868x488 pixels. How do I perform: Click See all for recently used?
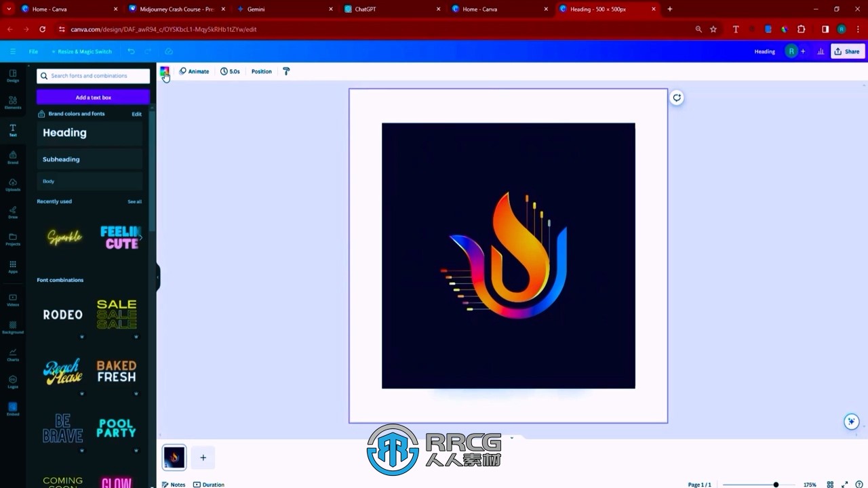(135, 201)
